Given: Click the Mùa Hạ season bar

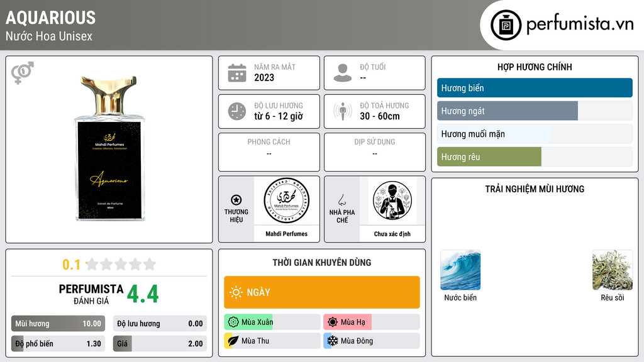Looking at the screenshot, I should tap(372, 322).
